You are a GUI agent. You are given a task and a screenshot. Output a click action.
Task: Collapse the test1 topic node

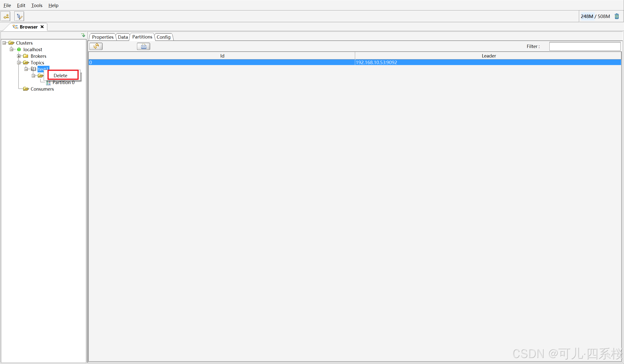point(26,69)
